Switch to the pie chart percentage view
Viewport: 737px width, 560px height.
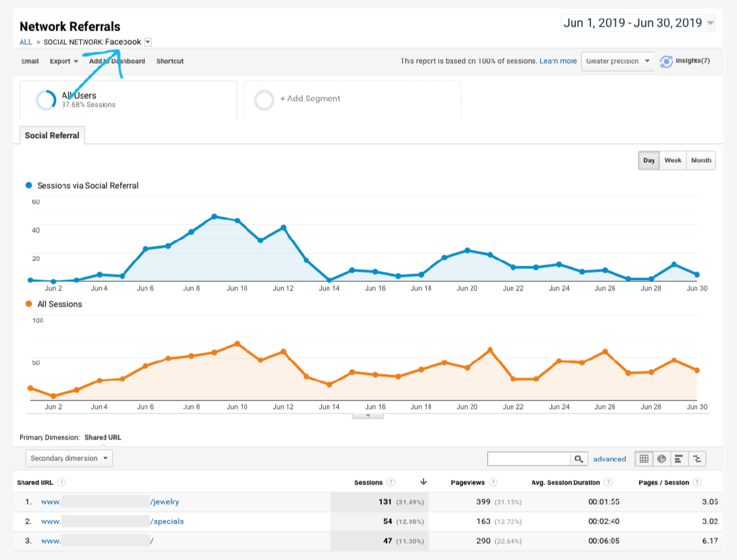[x=661, y=459]
